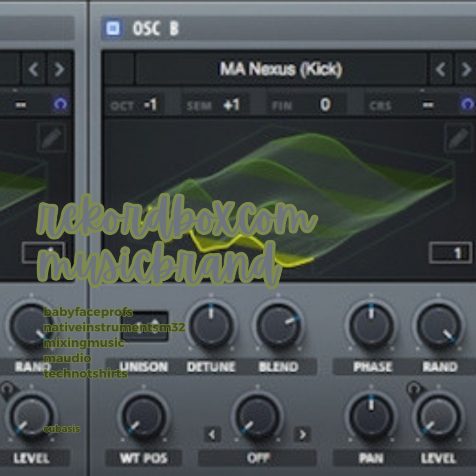Click the "BLEND" label
The image size is (476, 476).
(x=279, y=367)
